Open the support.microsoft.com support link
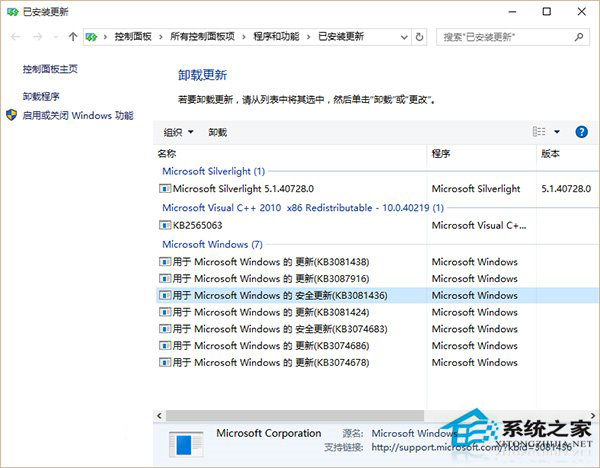Screen dimensions: 600x468 472,447
